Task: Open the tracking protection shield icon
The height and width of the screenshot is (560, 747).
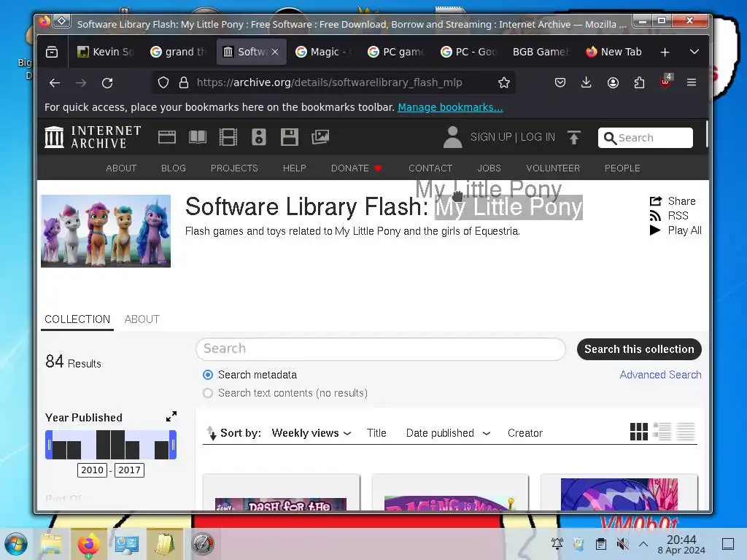Action: (x=163, y=83)
